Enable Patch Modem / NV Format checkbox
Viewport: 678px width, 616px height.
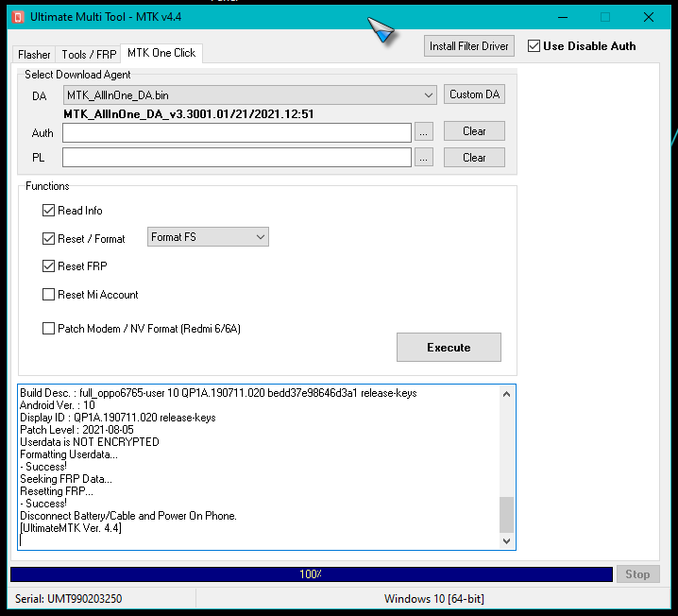pyautogui.click(x=49, y=329)
